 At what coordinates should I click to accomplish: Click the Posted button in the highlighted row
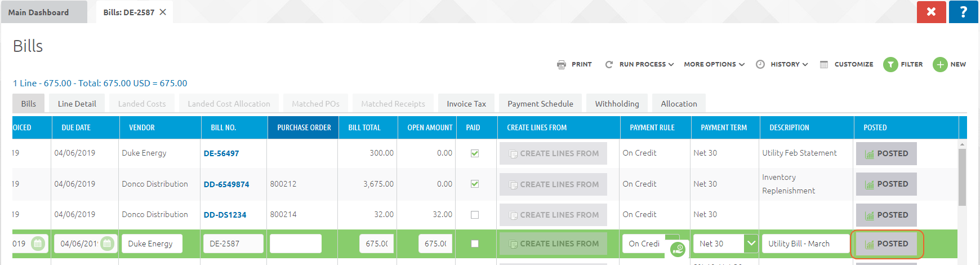pos(887,244)
